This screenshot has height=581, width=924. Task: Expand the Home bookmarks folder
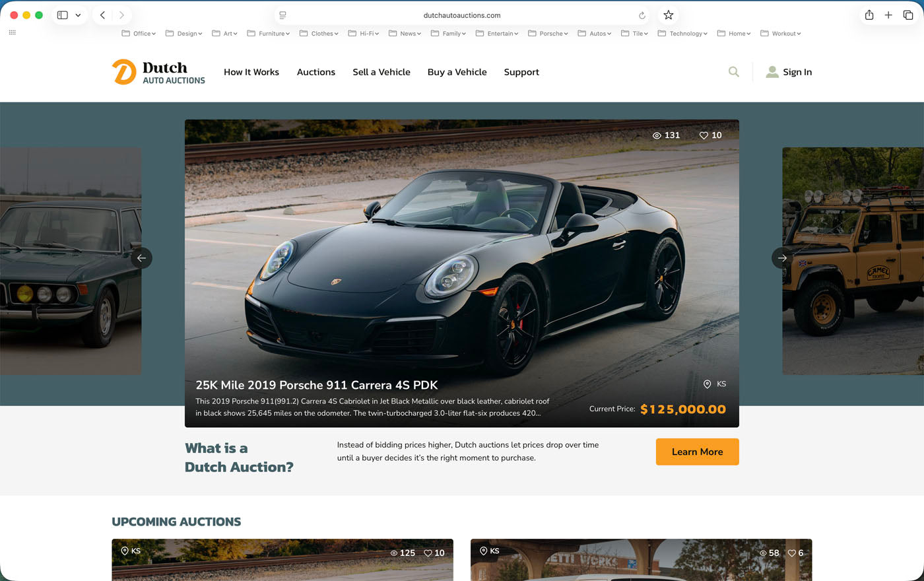pos(734,34)
